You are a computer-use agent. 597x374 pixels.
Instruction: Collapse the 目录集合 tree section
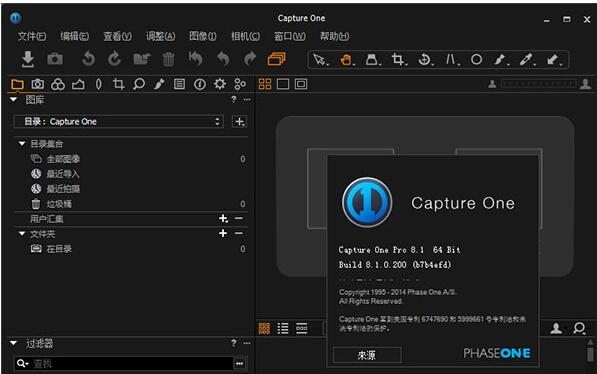pyautogui.click(x=22, y=144)
